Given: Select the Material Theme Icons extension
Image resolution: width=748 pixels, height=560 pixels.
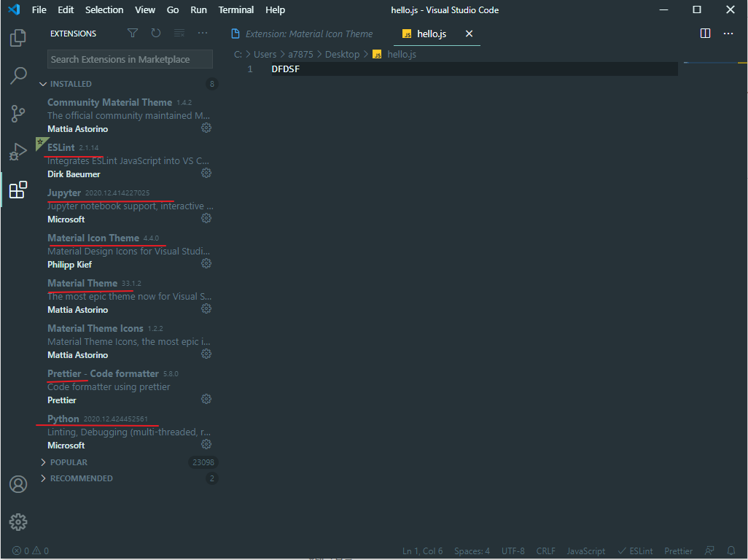Looking at the screenshot, I should [x=128, y=341].
